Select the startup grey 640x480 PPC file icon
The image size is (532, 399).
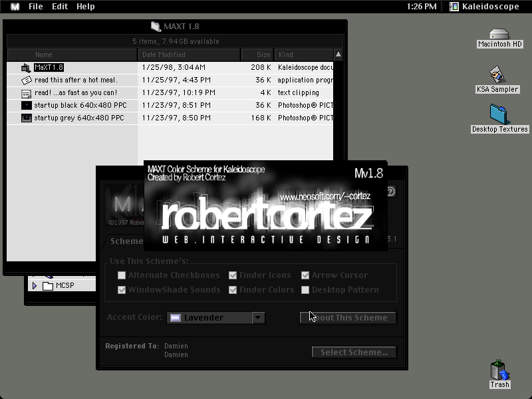[26, 118]
